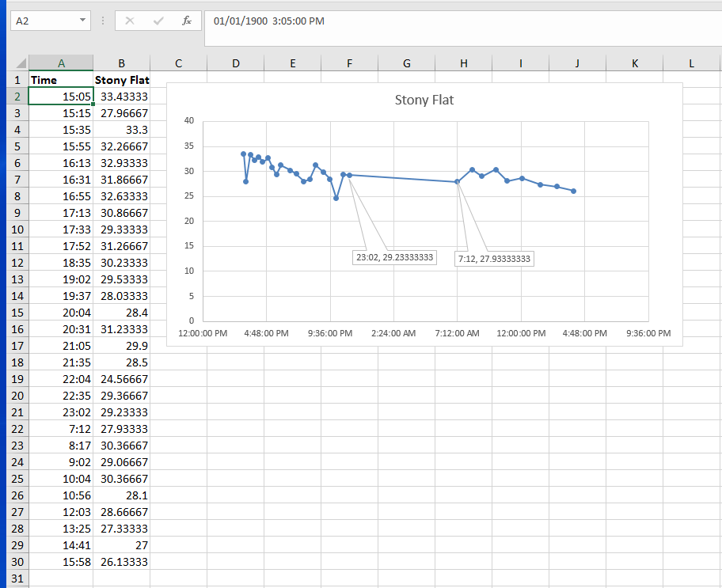Viewport: 722px width, 588px height.
Task: Click the vertical axis label 40
Action: (x=188, y=120)
